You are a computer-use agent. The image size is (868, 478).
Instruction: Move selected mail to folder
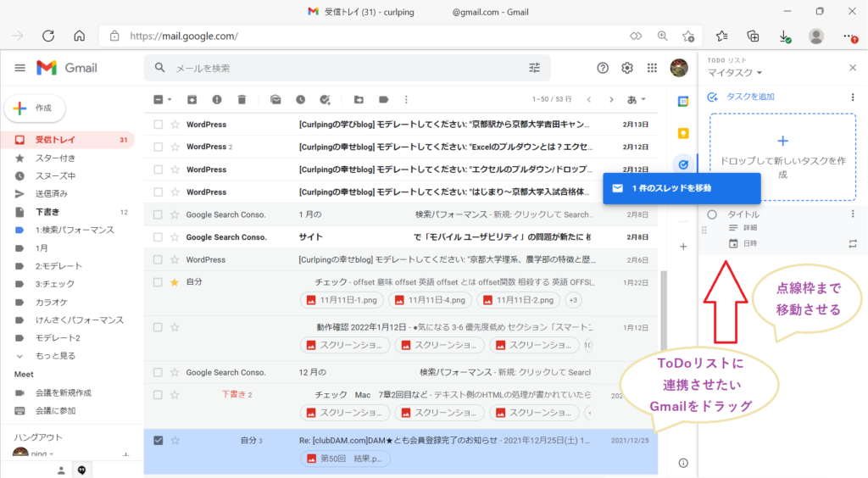pyautogui.click(x=359, y=100)
